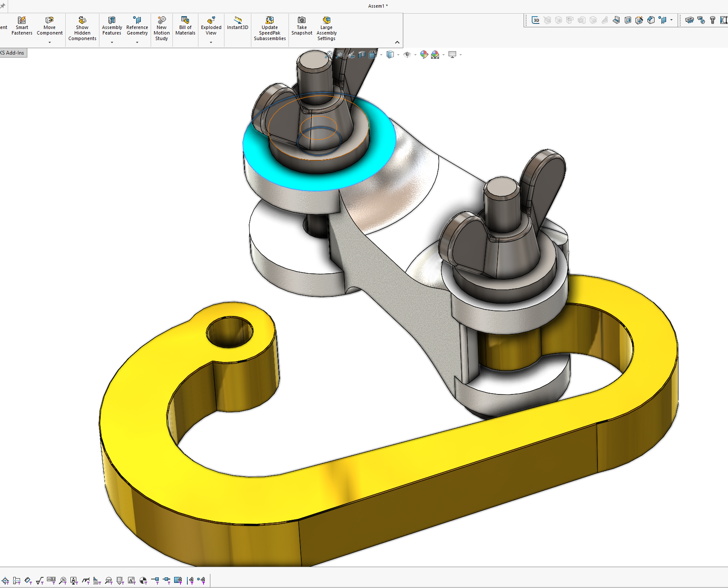Switch to the SOLIDWORKS Add-Ins tab
The image size is (728, 588).
click(13, 53)
